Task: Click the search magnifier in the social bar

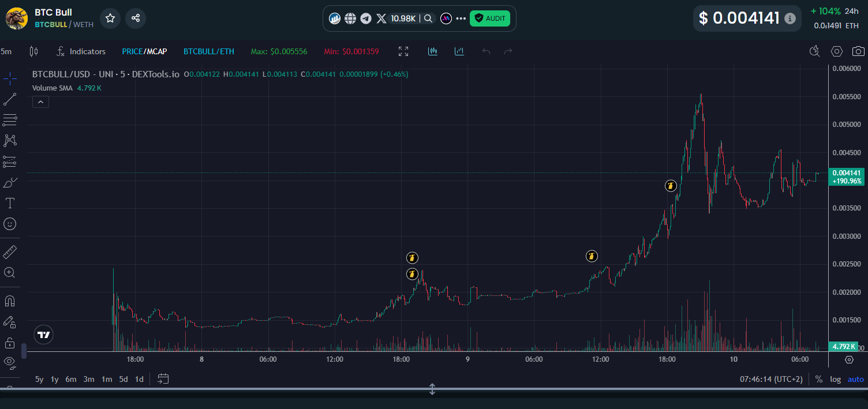Action: tap(428, 18)
